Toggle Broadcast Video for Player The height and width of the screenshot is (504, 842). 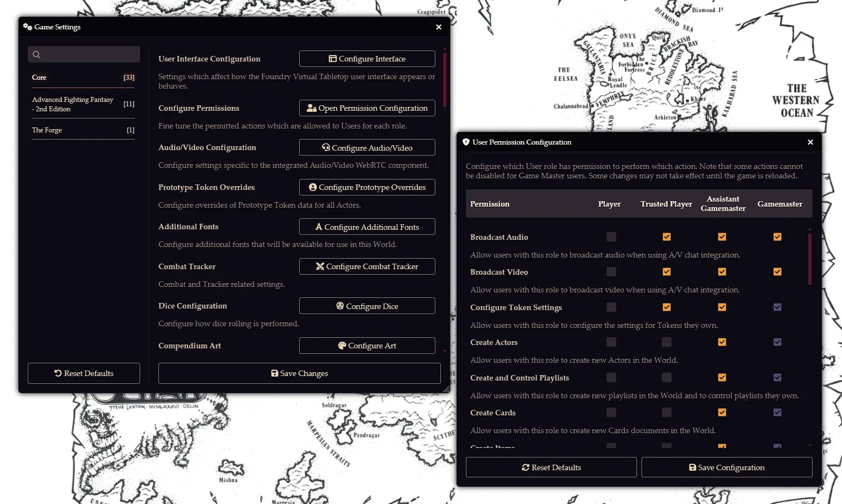pyautogui.click(x=611, y=272)
